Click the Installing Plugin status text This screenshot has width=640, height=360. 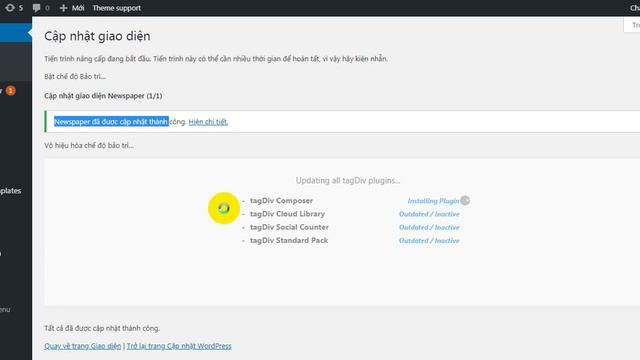[433, 201]
